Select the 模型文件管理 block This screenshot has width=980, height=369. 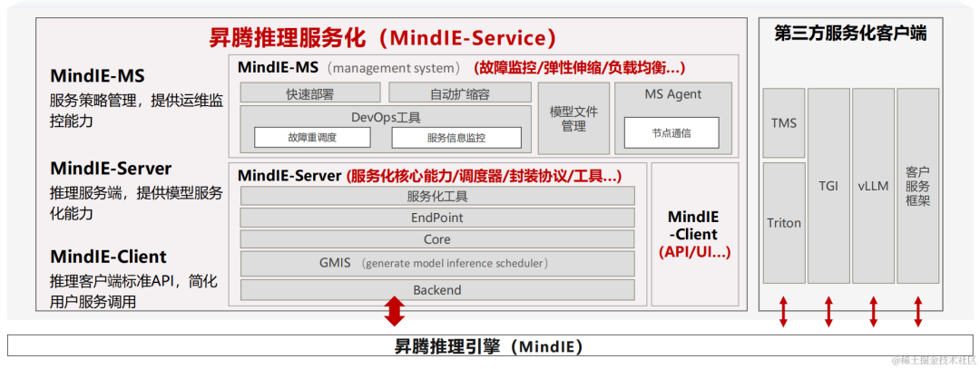tap(573, 119)
